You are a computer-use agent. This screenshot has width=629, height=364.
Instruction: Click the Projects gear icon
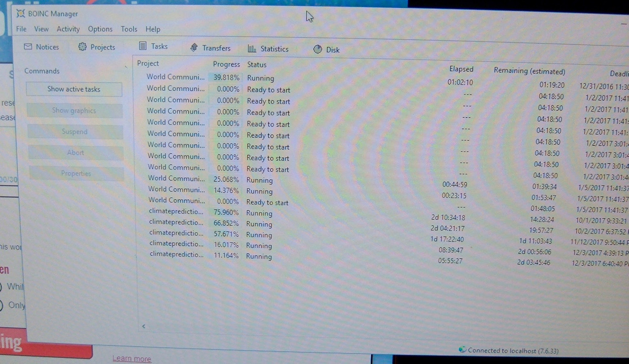(82, 47)
